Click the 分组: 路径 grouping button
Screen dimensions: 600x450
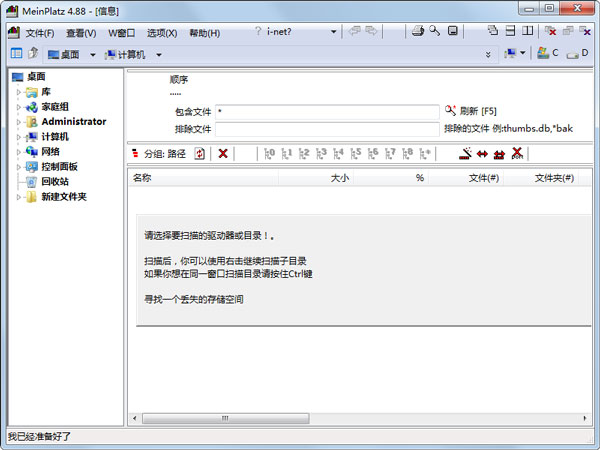(x=159, y=154)
